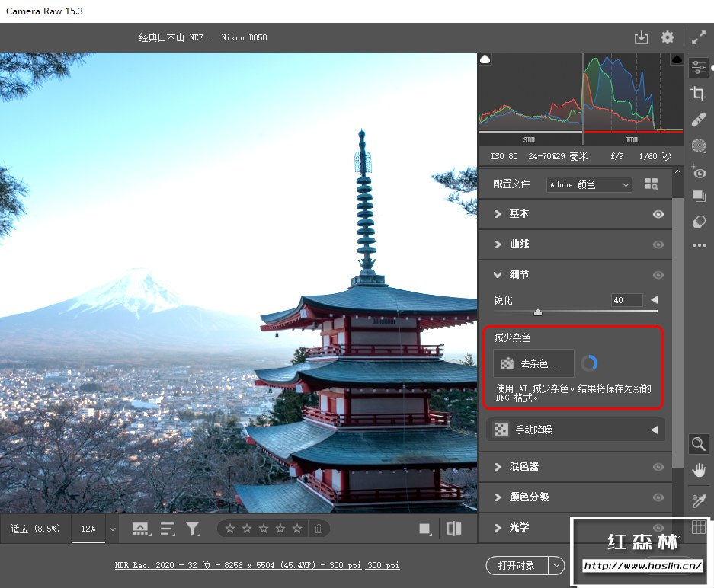Image resolution: width=714 pixels, height=588 pixels.
Task: Open the zoom percentage dropdown arrow
Action: click(x=113, y=529)
